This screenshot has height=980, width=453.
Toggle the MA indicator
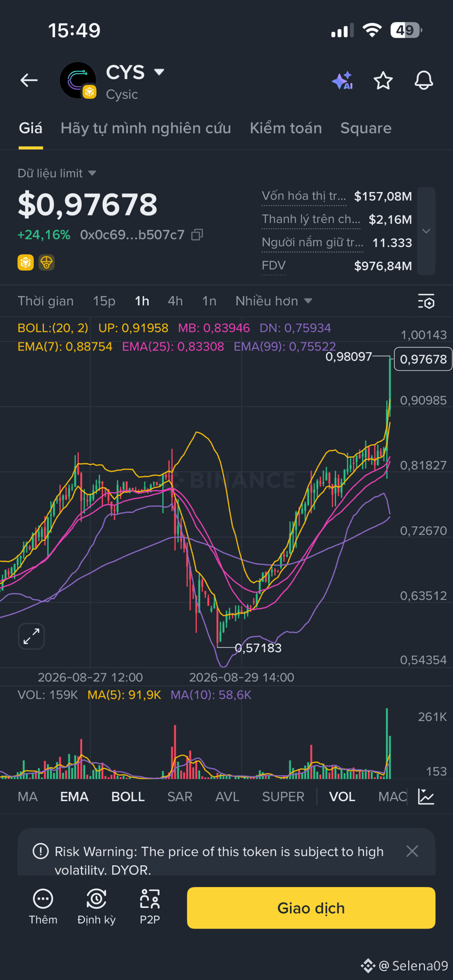click(x=27, y=796)
